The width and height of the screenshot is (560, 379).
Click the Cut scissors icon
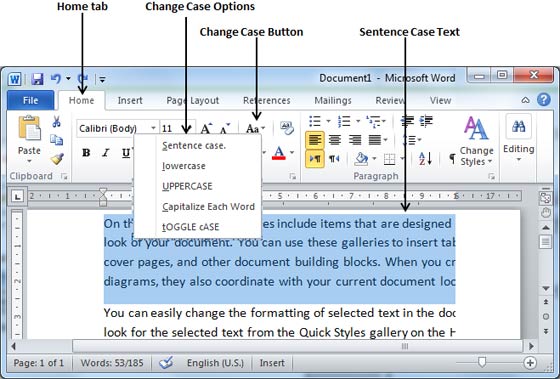pyautogui.click(x=56, y=121)
